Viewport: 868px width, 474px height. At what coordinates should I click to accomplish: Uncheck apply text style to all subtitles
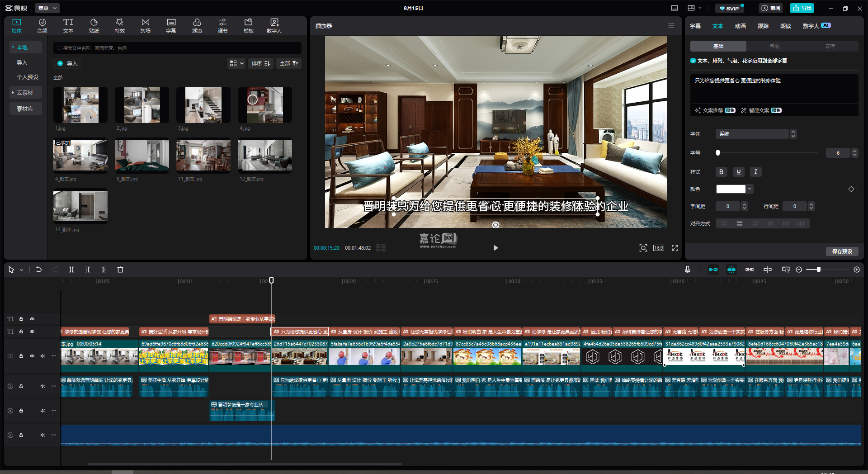693,61
